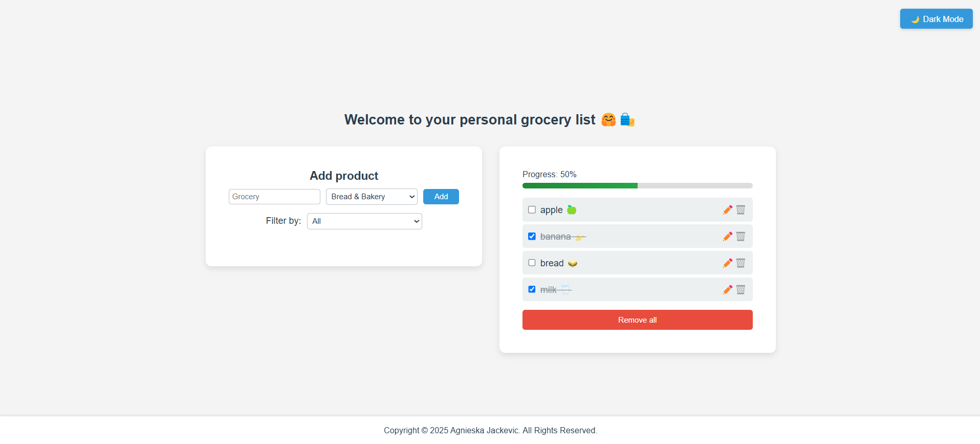Click the trash icon for apple
980x444 pixels.
click(x=741, y=210)
